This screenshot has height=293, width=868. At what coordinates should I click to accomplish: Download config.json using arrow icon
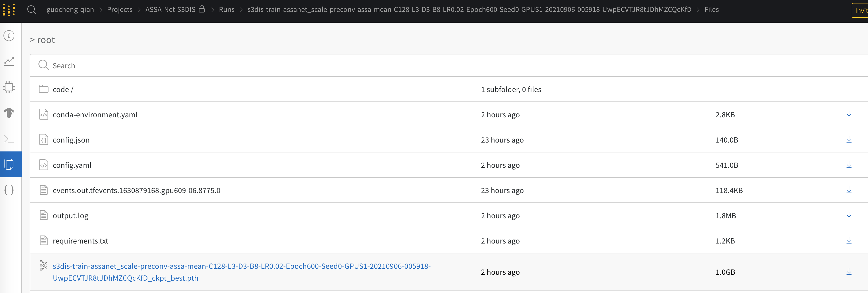tap(849, 140)
